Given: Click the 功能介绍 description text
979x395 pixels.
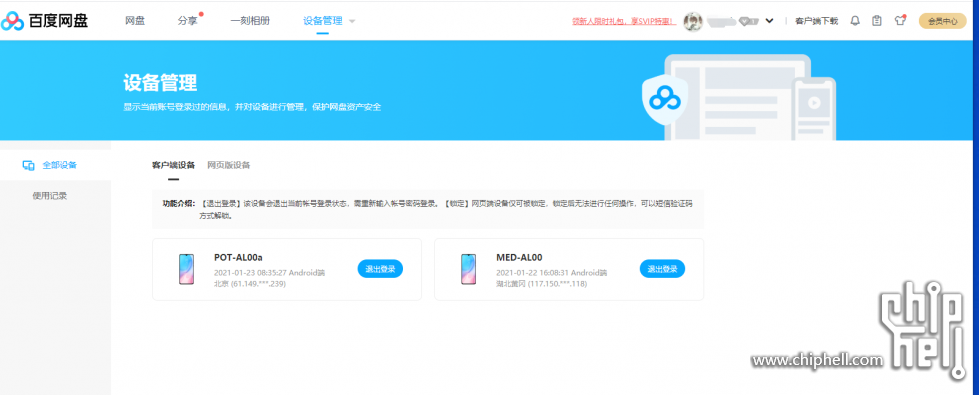Looking at the screenshot, I should pyautogui.click(x=428, y=210).
